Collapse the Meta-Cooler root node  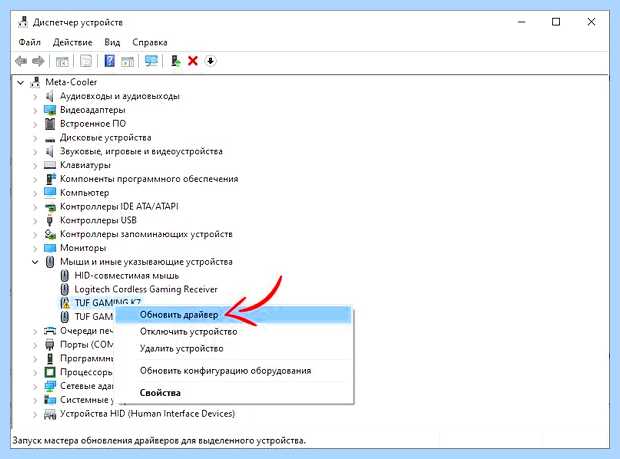(x=21, y=83)
